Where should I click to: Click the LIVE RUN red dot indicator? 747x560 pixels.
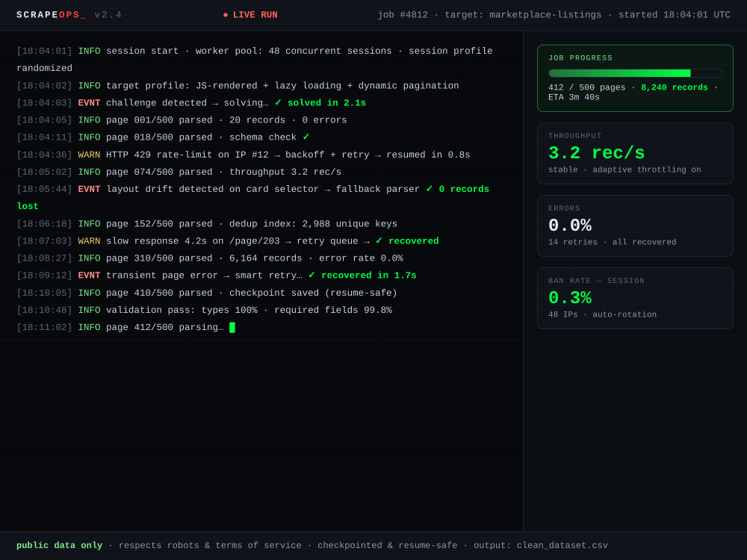226,15
